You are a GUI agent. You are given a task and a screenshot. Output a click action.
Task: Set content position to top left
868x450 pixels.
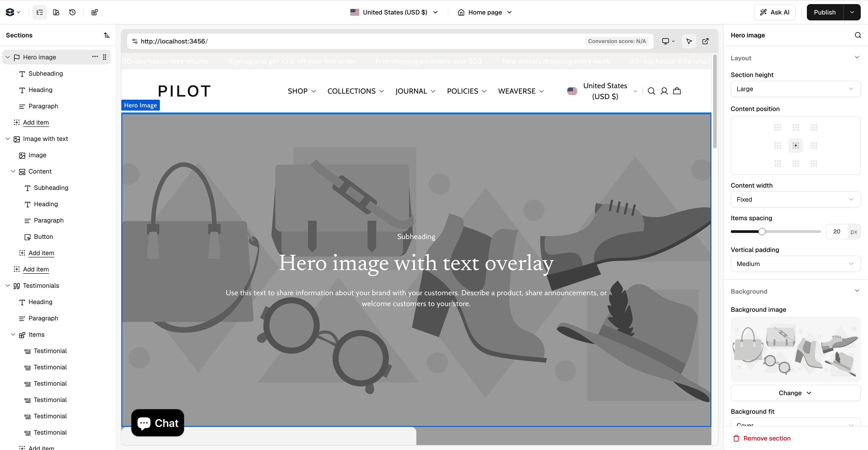click(778, 128)
